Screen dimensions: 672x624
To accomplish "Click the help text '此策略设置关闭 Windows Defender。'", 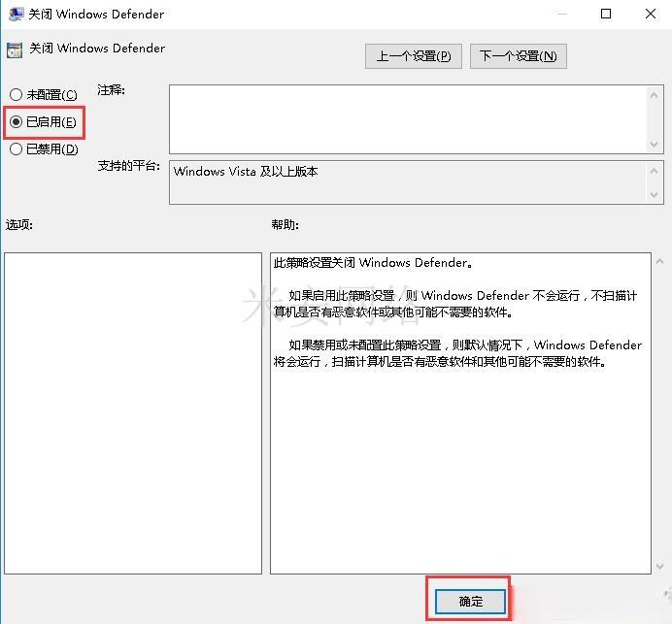I will click(373, 263).
